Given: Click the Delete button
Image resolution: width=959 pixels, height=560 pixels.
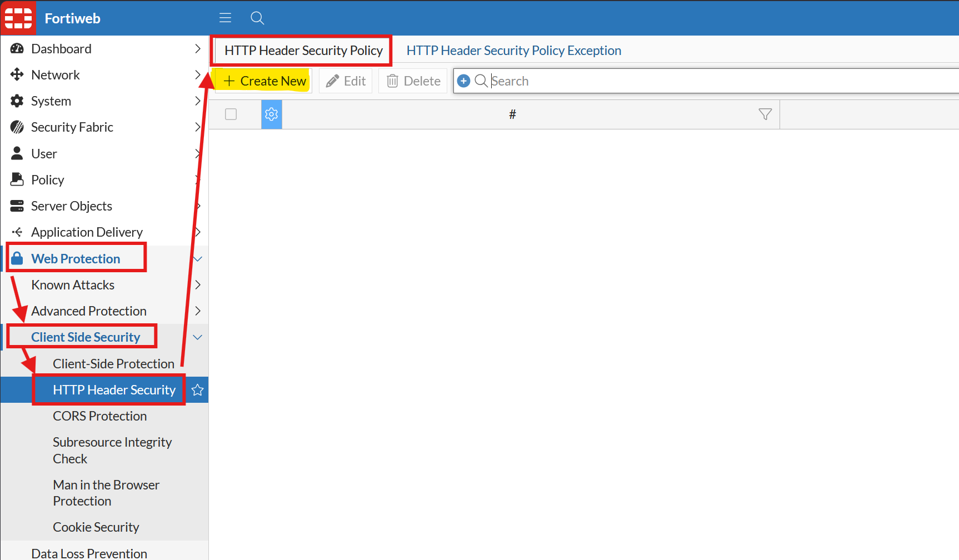Looking at the screenshot, I should pos(414,81).
